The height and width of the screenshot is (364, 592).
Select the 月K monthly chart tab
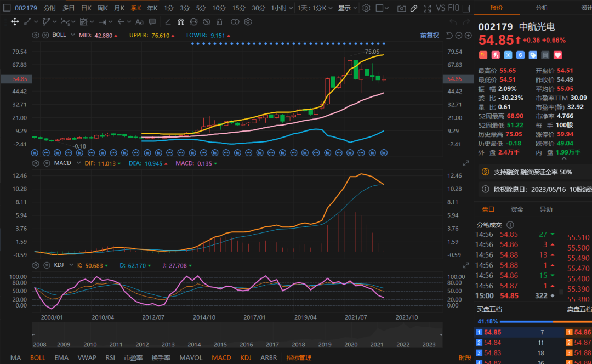(x=119, y=8)
